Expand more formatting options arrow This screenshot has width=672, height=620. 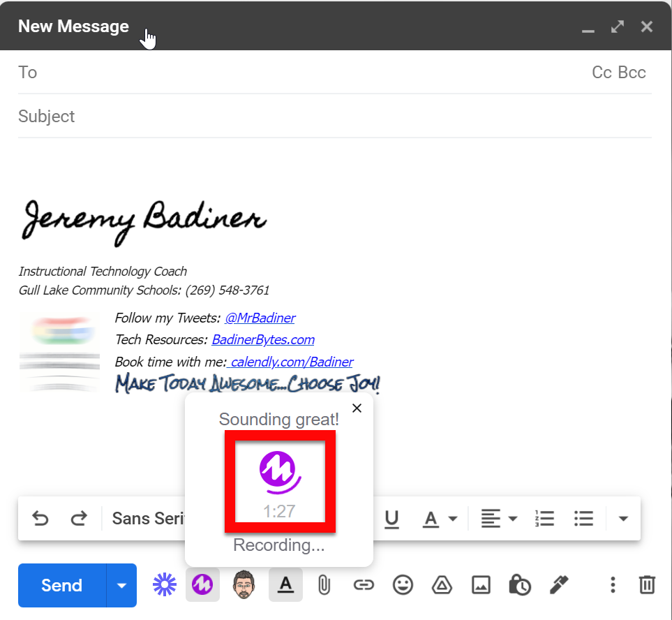624,519
